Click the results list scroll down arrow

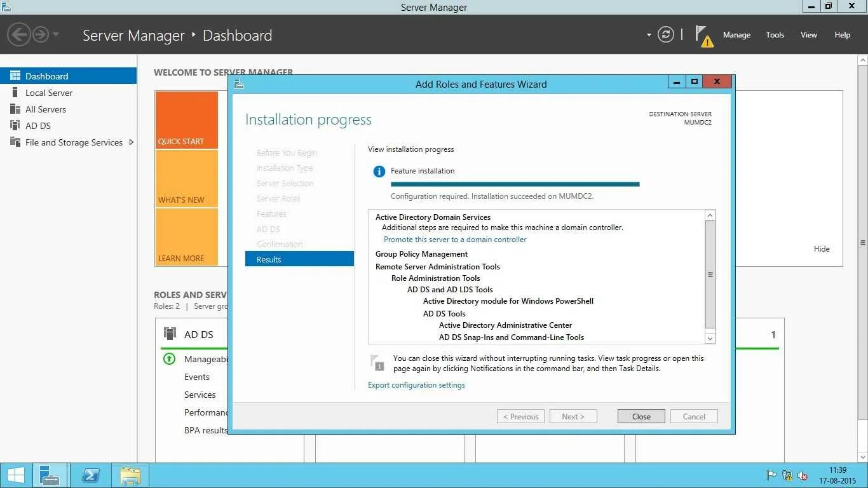coord(710,338)
